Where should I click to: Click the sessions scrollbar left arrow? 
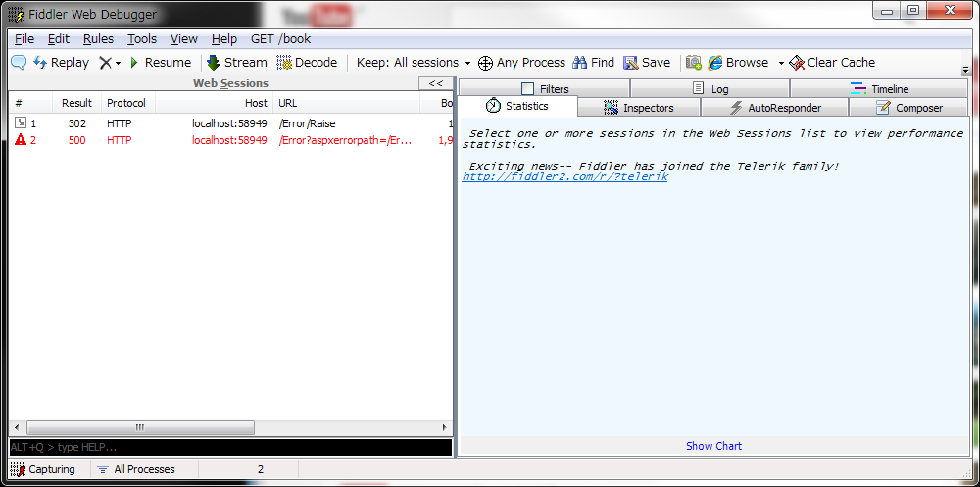point(17,427)
